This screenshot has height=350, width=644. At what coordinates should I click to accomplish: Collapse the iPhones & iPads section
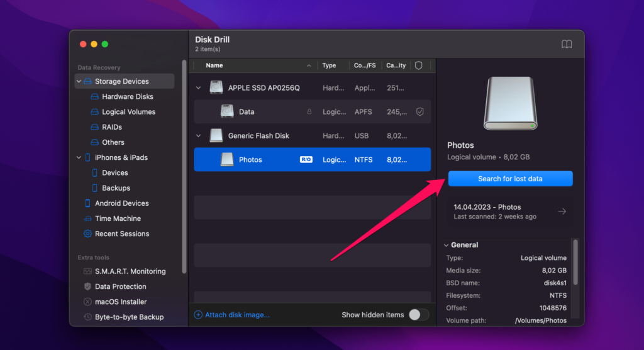pos(79,157)
